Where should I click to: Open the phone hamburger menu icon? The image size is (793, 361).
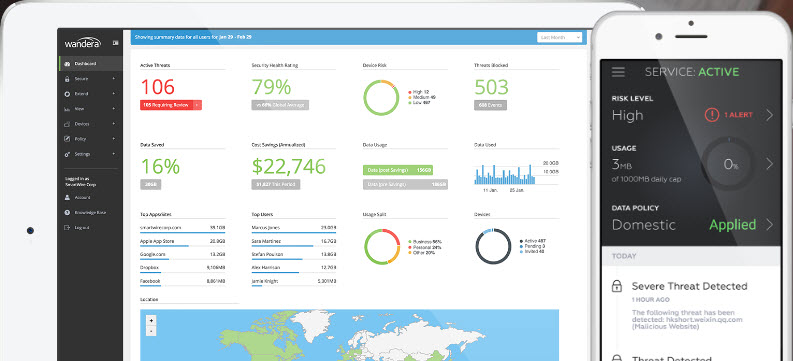(618, 72)
